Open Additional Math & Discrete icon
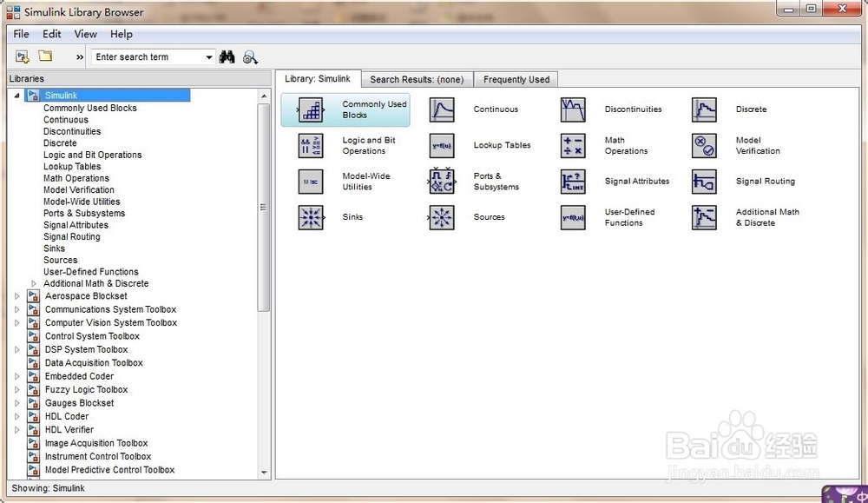This screenshot has width=868, height=503. click(x=704, y=218)
